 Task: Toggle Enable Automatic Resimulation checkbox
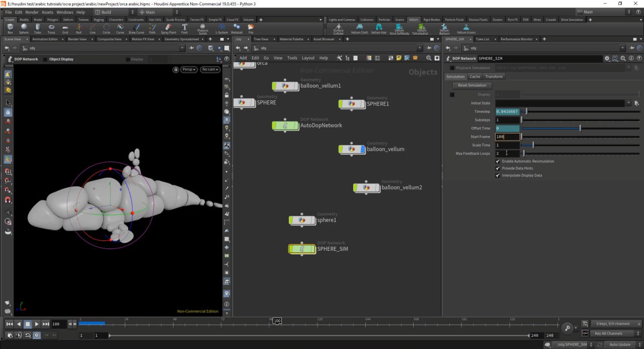tap(498, 161)
